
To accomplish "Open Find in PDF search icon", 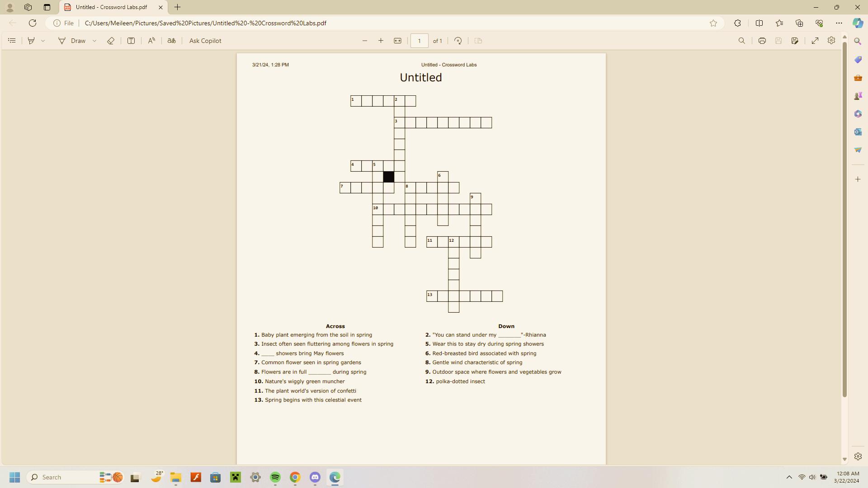I will click(x=742, y=41).
